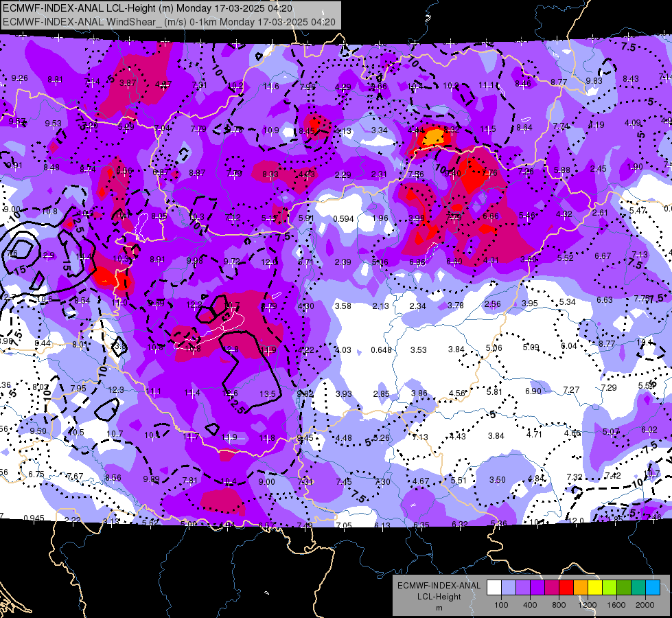This screenshot has height=618, width=672.
Task: Click the map value '2.39'
Action: click(343, 262)
